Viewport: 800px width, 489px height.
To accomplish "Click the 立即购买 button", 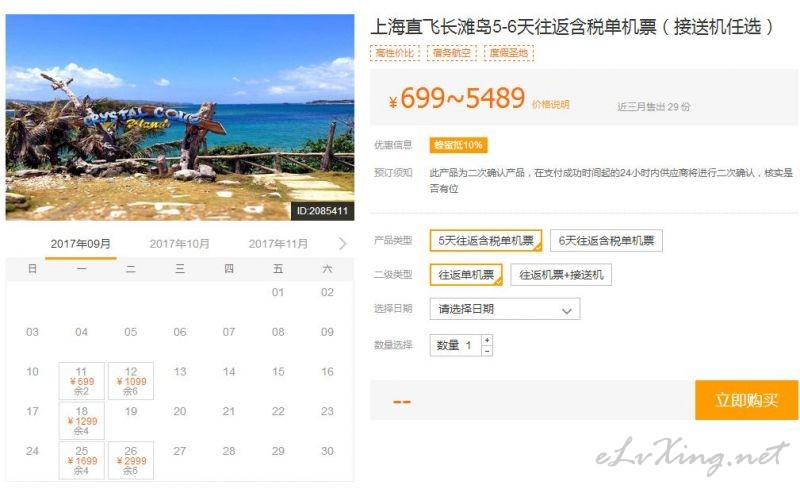I will (746, 400).
